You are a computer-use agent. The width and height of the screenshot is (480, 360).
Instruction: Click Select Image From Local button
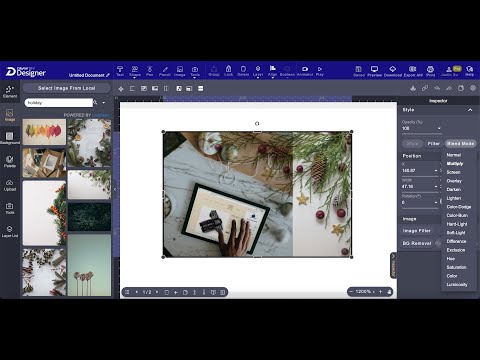tap(66, 88)
